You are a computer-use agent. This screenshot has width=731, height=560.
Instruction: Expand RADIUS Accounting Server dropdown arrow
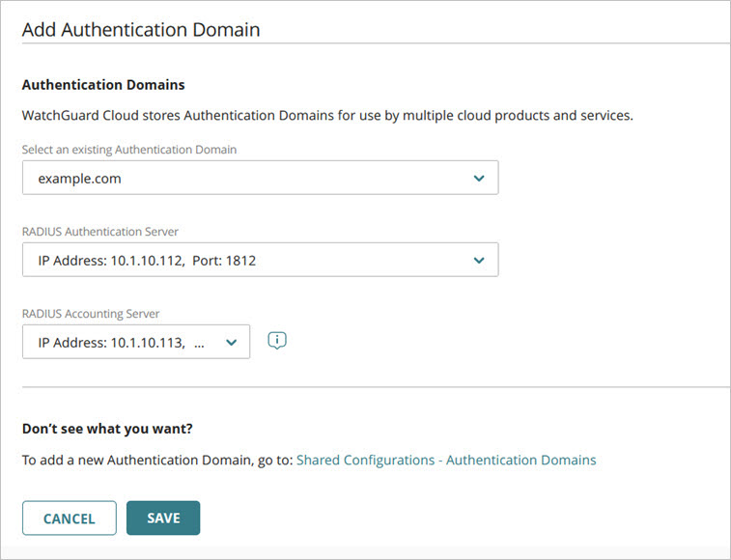click(x=231, y=343)
